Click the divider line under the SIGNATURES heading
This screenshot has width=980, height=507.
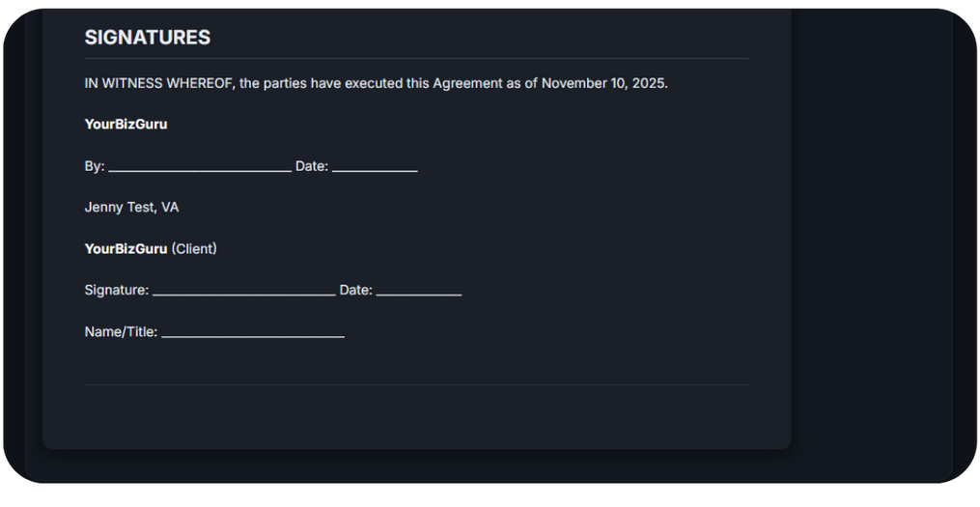[x=416, y=59]
